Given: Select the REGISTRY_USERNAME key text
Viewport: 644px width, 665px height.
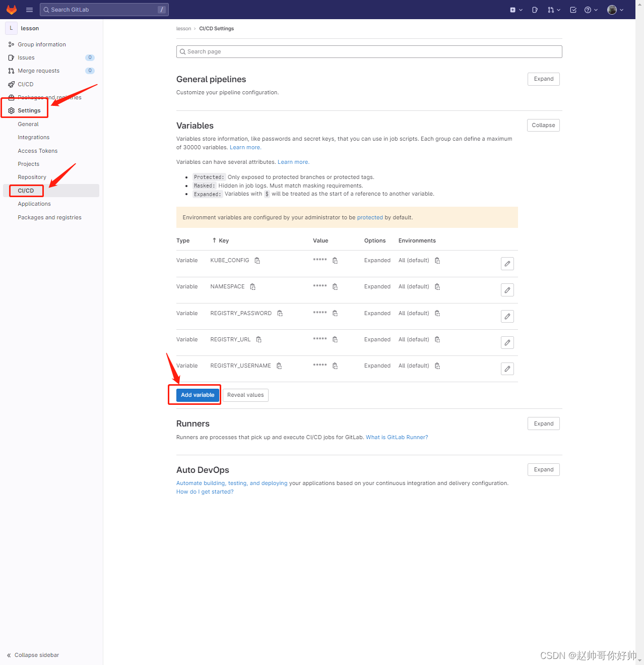Looking at the screenshot, I should (x=240, y=366).
